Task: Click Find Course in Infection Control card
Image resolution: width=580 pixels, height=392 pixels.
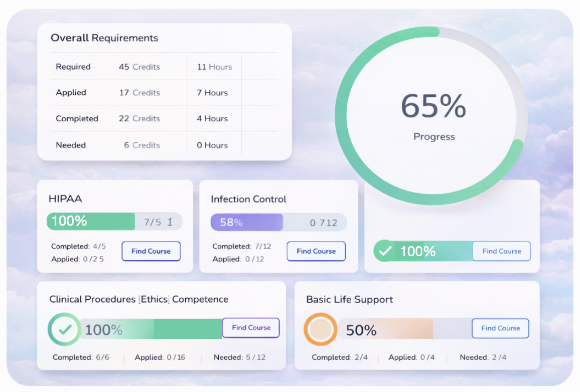Action: [x=316, y=251]
